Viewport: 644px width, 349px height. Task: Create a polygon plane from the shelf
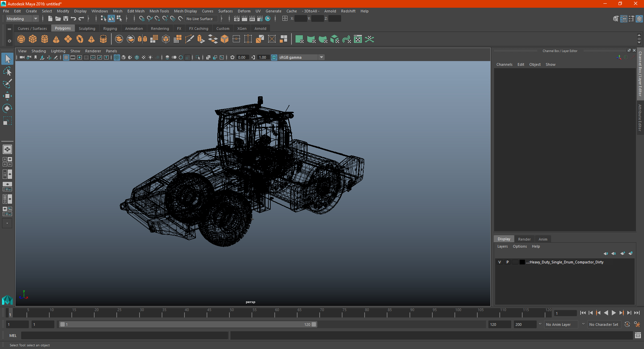click(x=68, y=39)
